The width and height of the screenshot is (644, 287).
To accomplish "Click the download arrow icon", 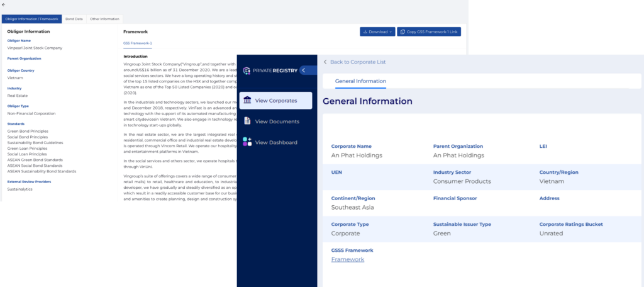I will pos(365,31).
